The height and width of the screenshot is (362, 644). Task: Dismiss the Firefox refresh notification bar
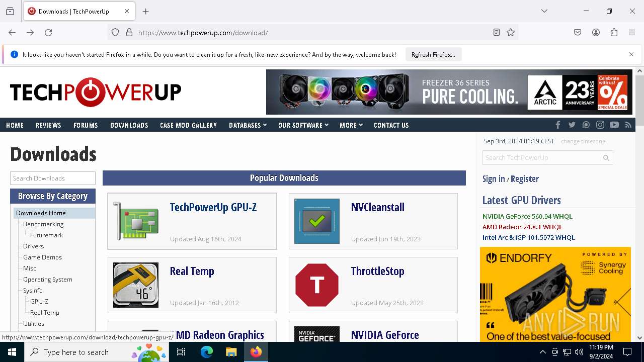point(631,54)
